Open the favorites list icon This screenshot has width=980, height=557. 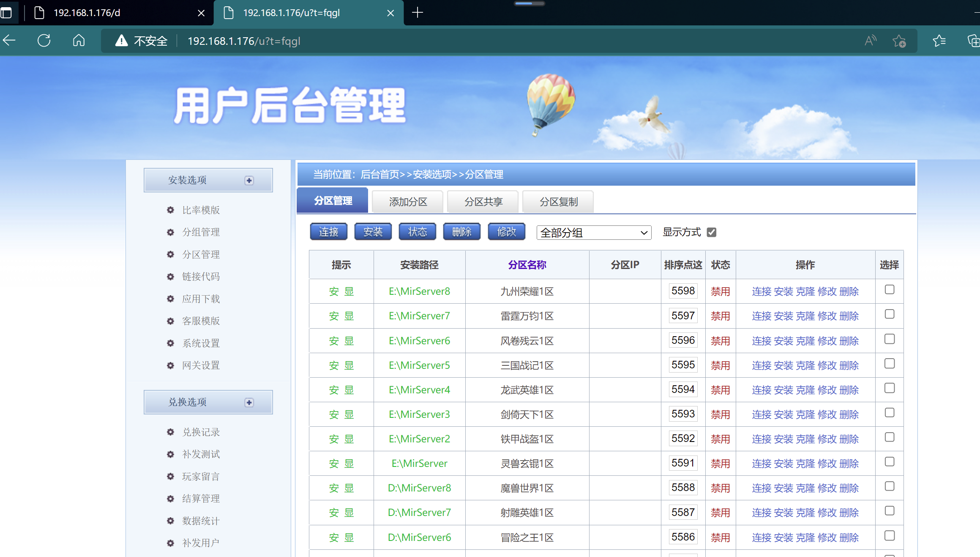pos(939,41)
